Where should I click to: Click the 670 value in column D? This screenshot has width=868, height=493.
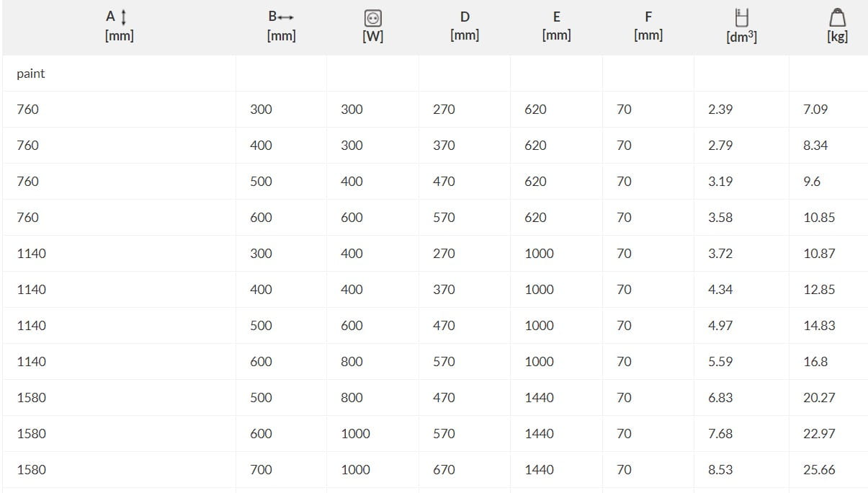(x=444, y=470)
